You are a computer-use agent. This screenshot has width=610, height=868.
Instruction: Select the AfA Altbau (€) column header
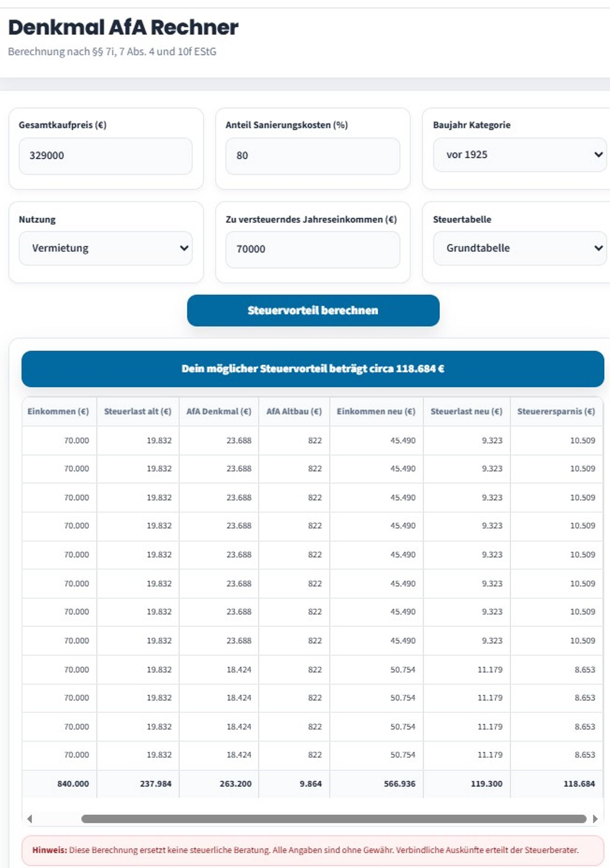[x=294, y=412]
